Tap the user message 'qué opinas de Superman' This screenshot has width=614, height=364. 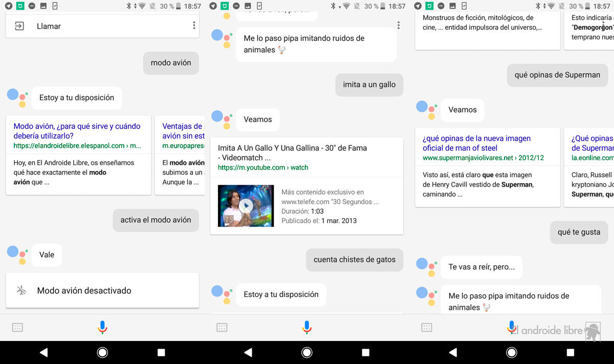(557, 75)
